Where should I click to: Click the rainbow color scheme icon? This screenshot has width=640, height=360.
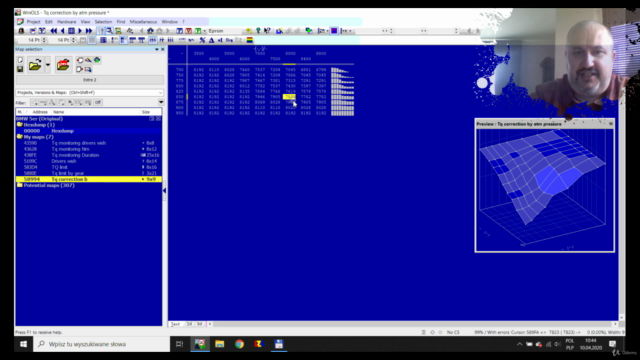click(249, 40)
